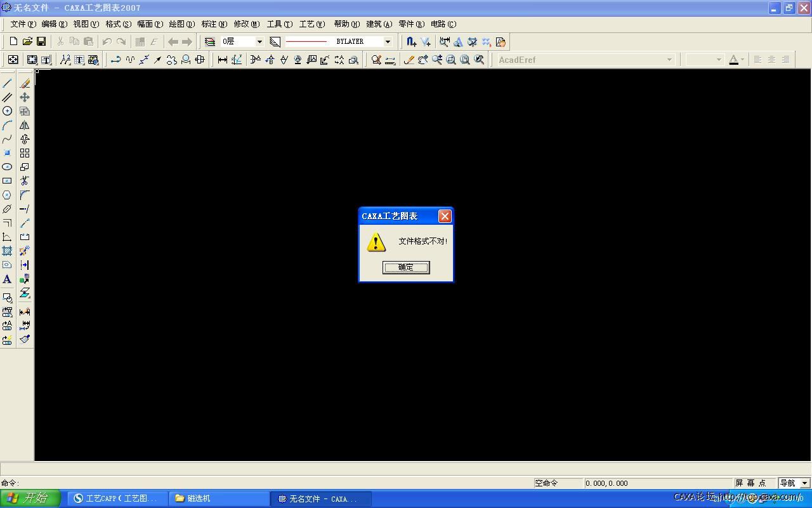Click the New file icon
812x508 pixels.
click(x=13, y=42)
